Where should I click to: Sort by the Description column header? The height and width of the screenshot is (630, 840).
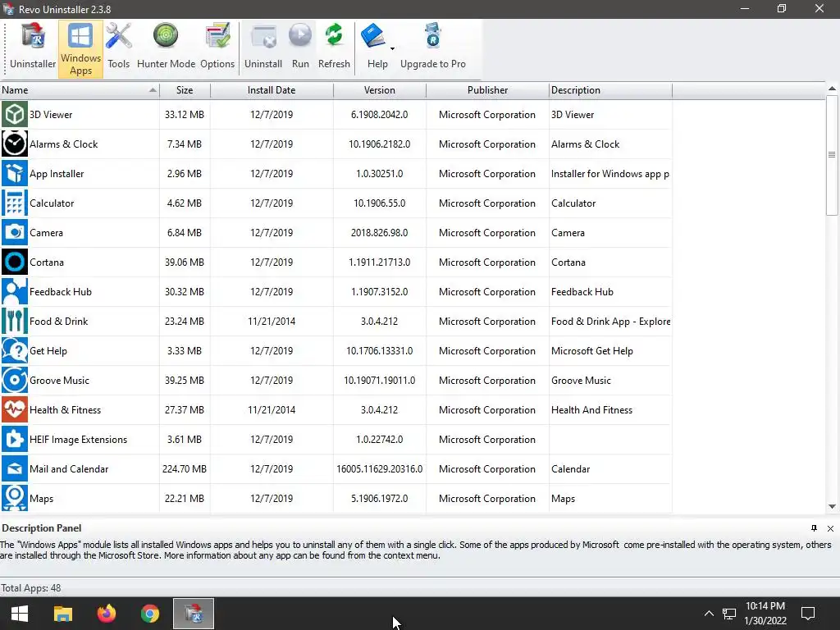(610, 90)
